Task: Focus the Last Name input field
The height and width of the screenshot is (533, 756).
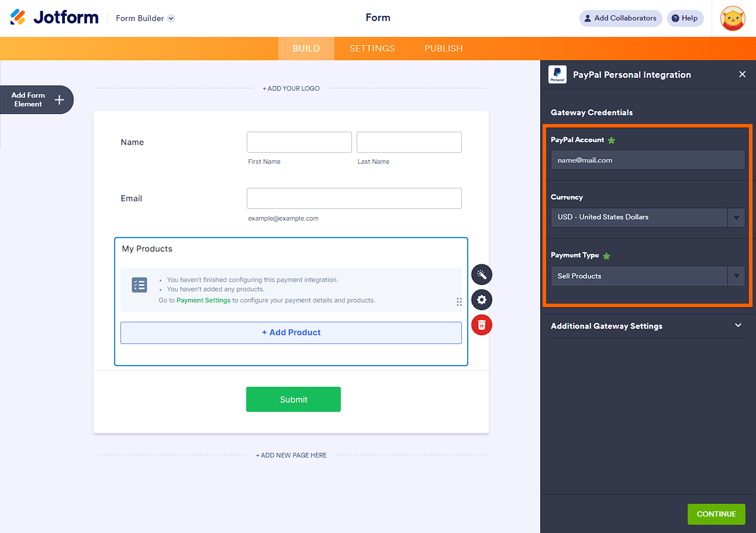Action: [409, 142]
